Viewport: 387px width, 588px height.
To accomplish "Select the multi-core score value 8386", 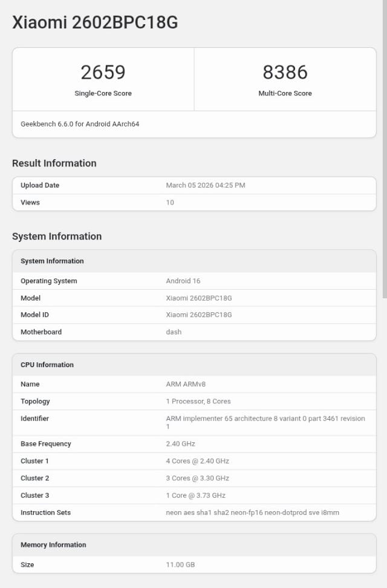I will [285, 72].
